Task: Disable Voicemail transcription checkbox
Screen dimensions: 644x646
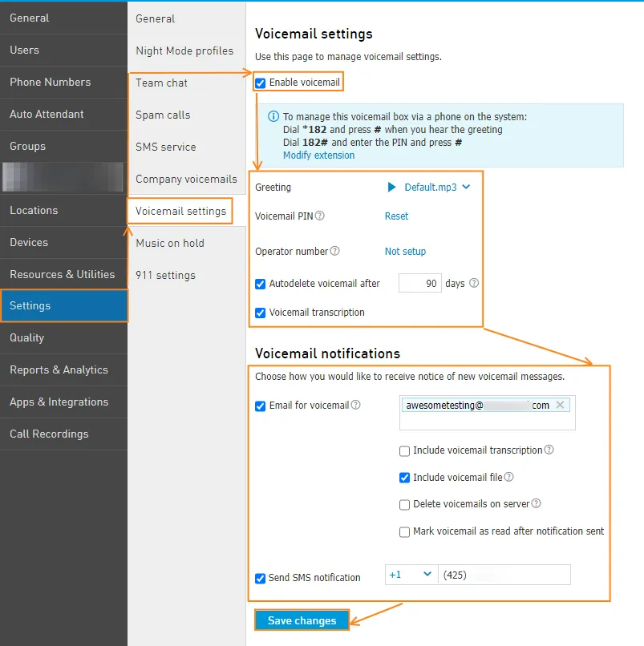Action: click(x=260, y=313)
